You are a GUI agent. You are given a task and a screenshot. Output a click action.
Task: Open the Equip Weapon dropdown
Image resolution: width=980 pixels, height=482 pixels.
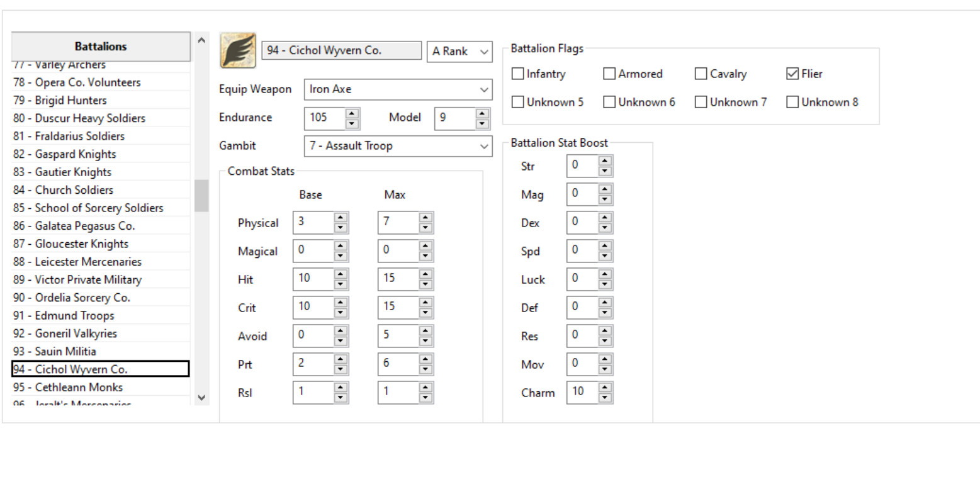(x=483, y=89)
